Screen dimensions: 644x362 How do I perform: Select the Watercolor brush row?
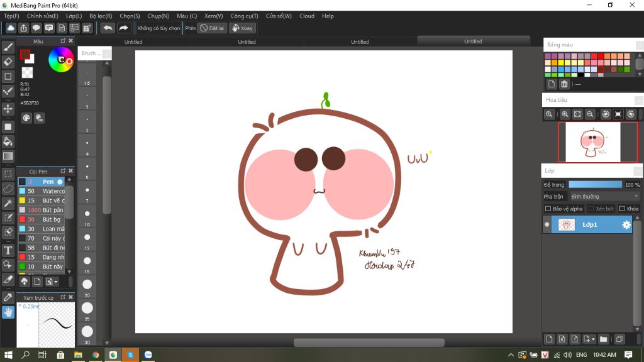tap(42, 191)
